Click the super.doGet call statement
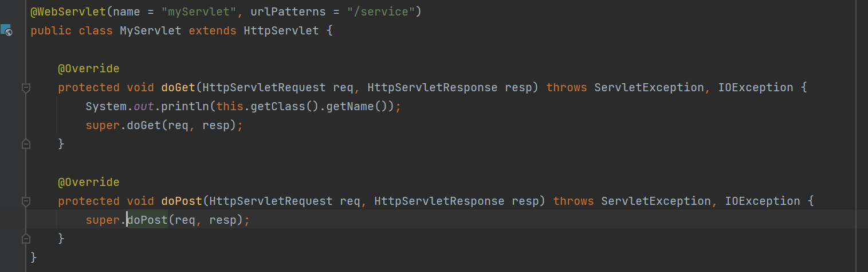 [164, 126]
